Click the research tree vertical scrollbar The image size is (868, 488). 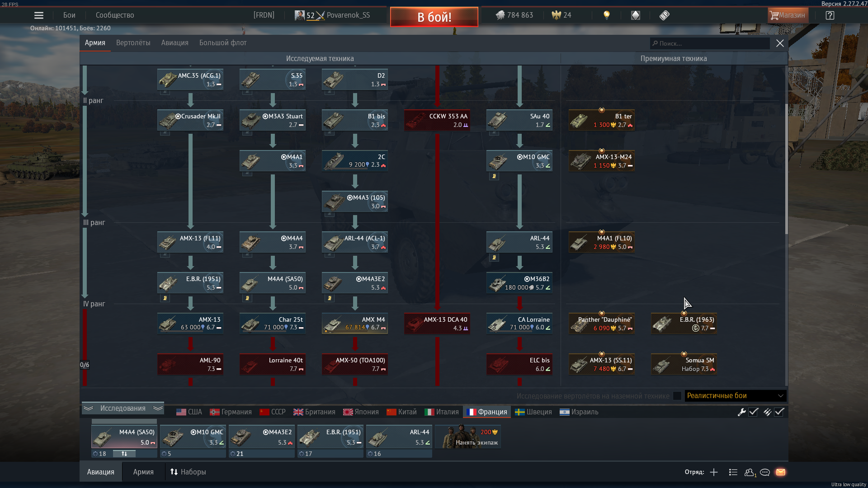pos(786,169)
